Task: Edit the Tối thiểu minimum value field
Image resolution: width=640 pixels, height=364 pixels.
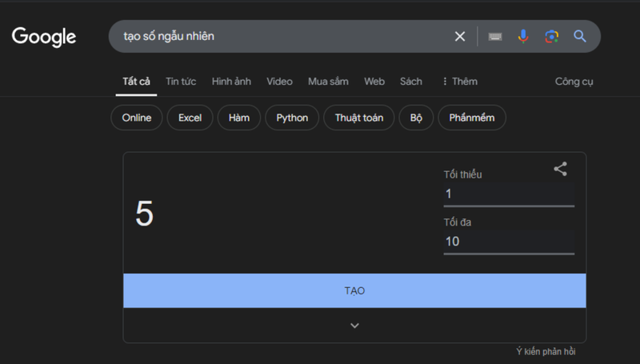Action: click(x=509, y=194)
